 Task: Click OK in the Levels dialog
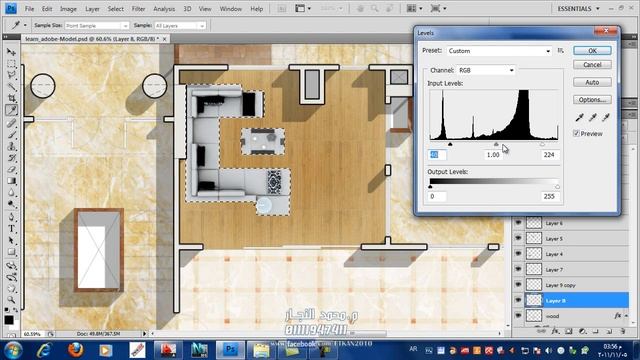592,51
